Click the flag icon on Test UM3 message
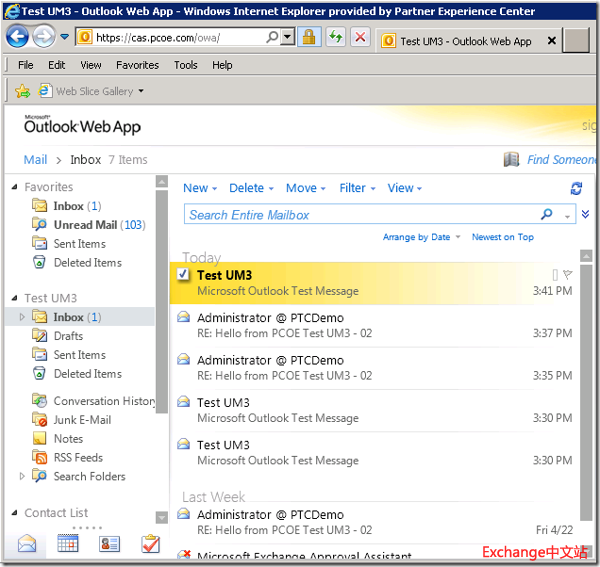 [568, 275]
